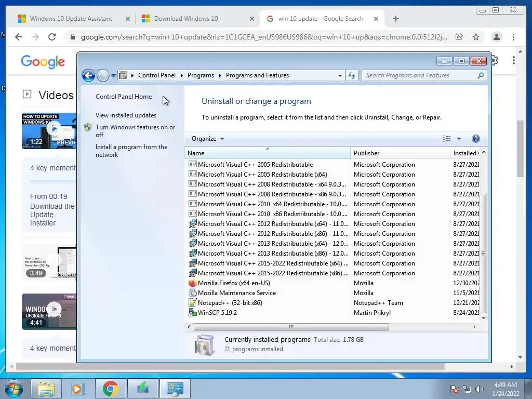Screen dimensions: 532x399
Task: Open recent pages dropdown in Control Panel
Action: tap(113, 76)
